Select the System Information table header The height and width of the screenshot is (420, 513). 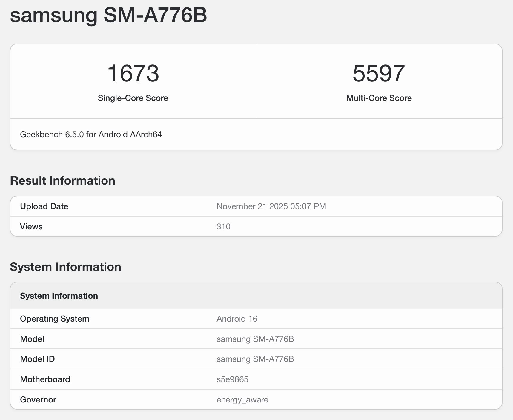tap(59, 296)
